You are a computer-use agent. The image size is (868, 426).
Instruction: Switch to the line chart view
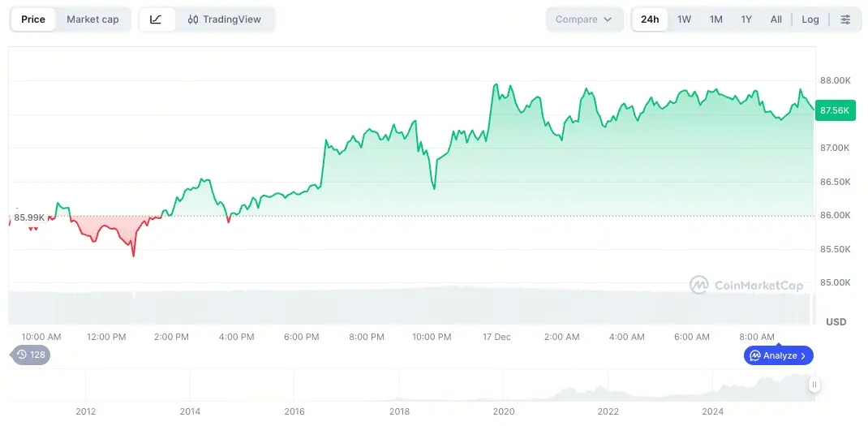click(x=157, y=19)
